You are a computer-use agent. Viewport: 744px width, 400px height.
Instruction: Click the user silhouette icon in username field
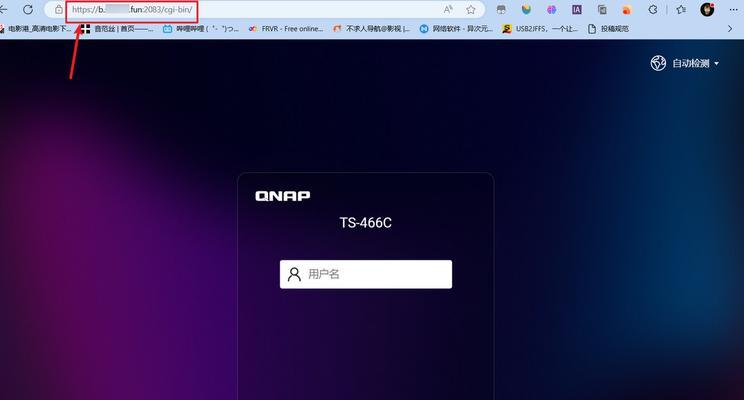point(294,274)
